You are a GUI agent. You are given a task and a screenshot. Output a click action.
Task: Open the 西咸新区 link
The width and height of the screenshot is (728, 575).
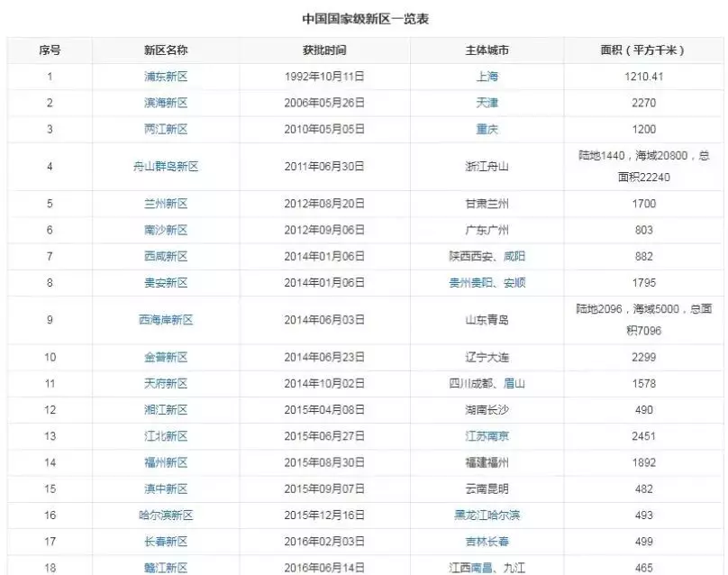tap(166, 256)
